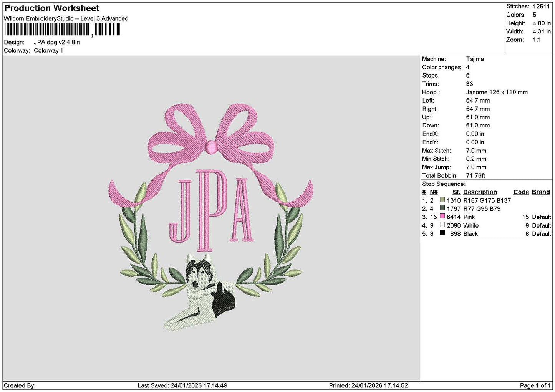Click the 'Code' column header

[521, 192]
